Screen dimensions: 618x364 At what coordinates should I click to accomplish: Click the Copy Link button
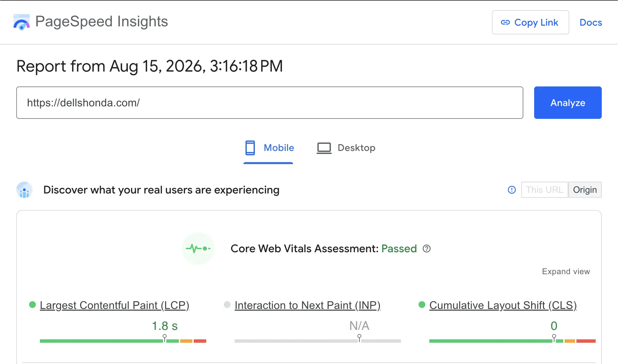point(530,22)
